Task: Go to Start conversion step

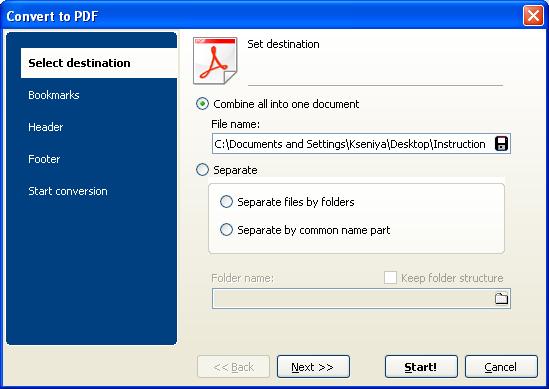Action: tap(68, 191)
